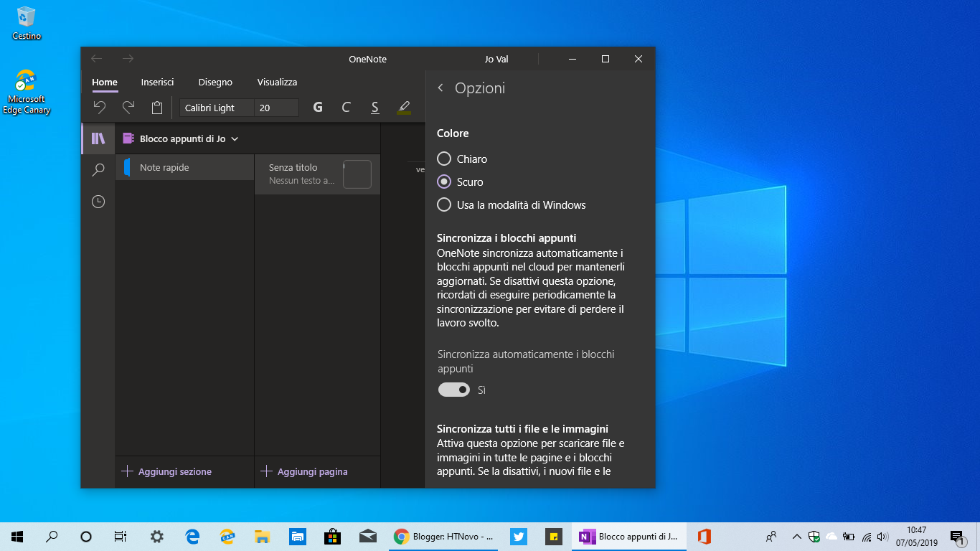Click the Undo arrow in OneNote toolbar
Screen dimensions: 980x551
[100, 108]
